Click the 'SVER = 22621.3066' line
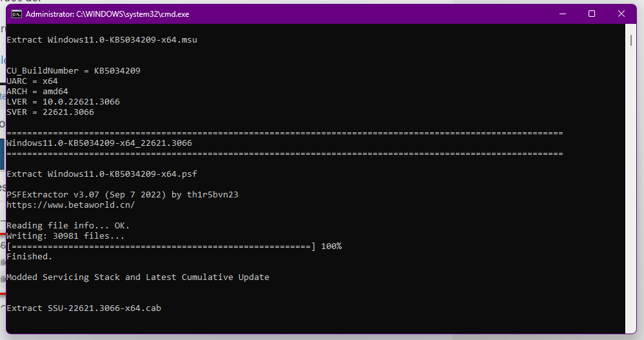644x340 pixels. [x=50, y=112]
